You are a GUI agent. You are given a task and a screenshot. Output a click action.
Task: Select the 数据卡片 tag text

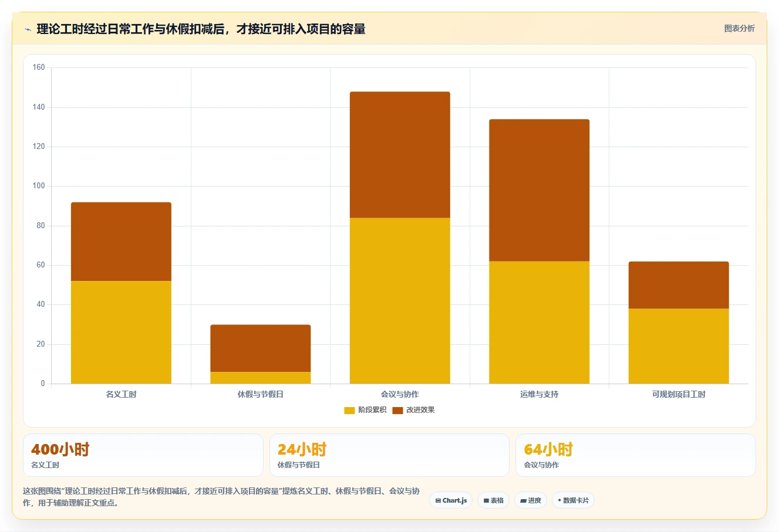pos(575,500)
